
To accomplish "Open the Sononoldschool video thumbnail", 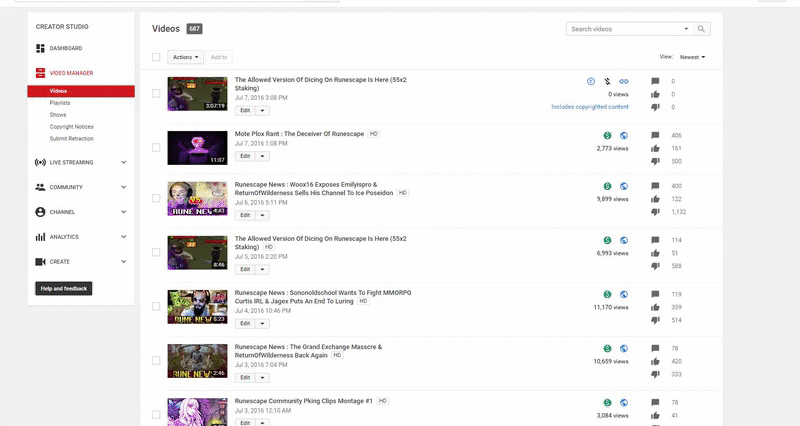I will [197, 307].
